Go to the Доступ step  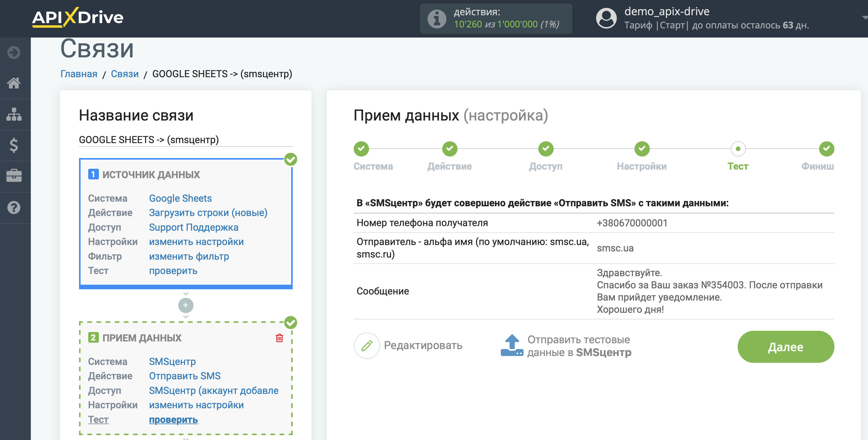coord(546,149)
